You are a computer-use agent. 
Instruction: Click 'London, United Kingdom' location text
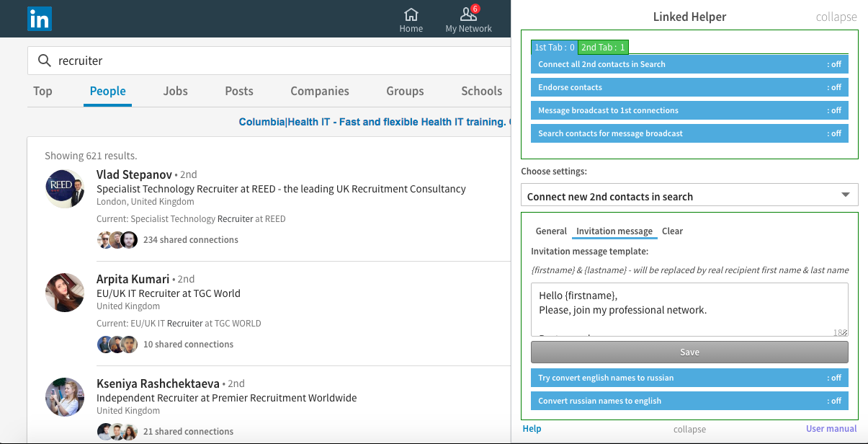[x=146, y=202]
